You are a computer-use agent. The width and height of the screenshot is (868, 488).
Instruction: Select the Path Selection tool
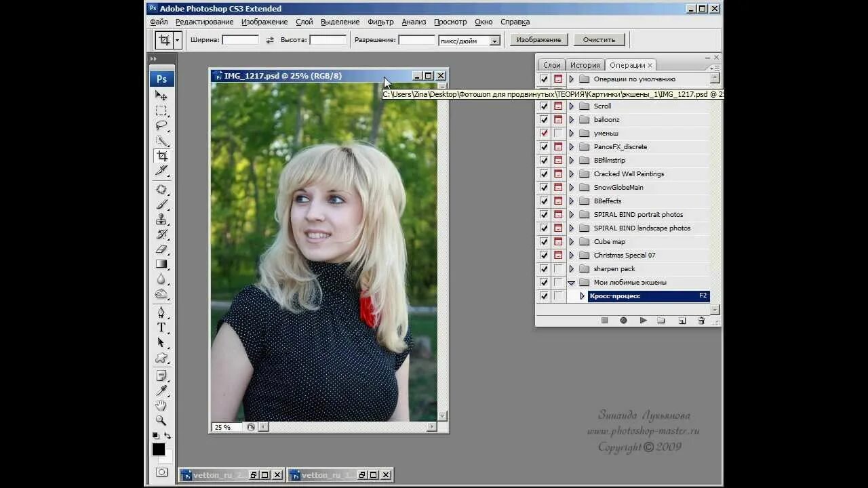pyautogui.click(x=161, y=342)
